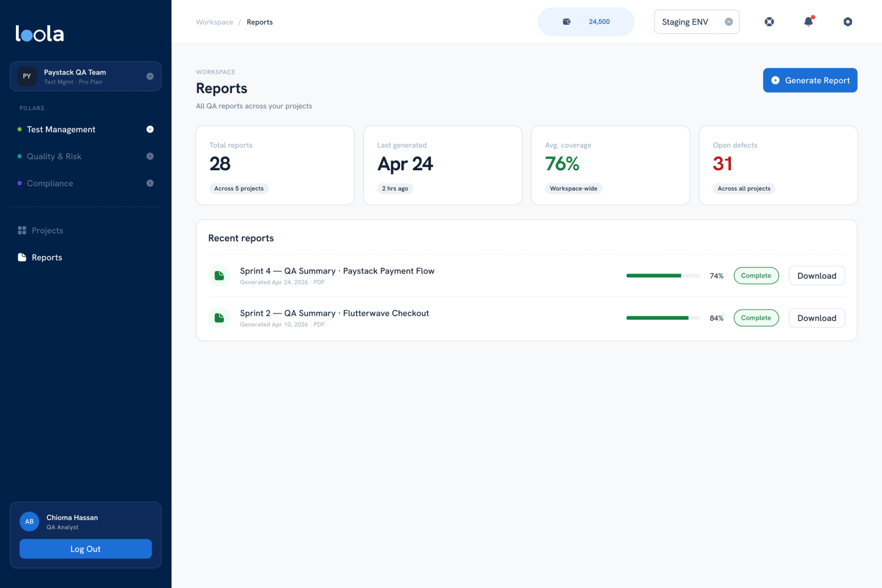Open Sprint 4 — QA Summary report title
The image size is (882, 588).
pos(337,271)
